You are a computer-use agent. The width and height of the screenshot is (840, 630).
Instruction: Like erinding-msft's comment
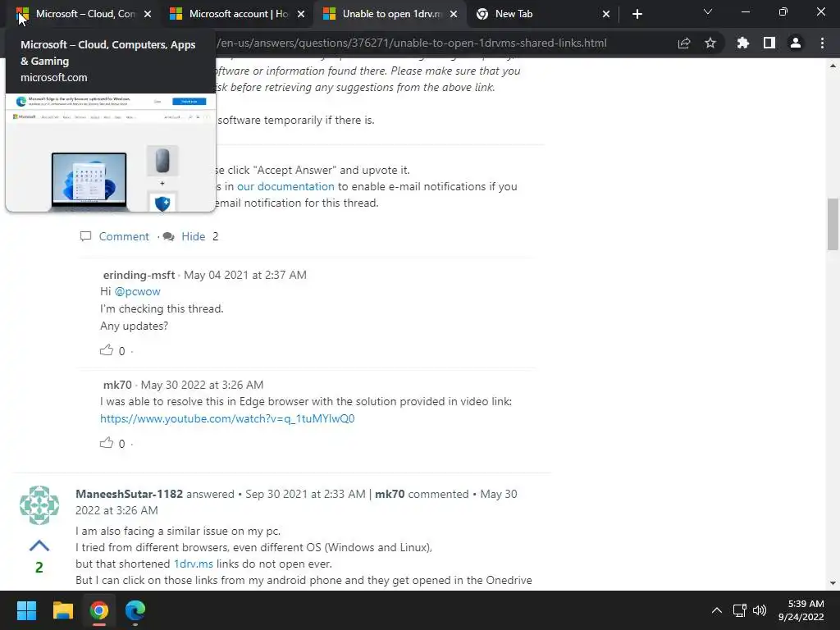pyautogui.click(x=107, y=350)
